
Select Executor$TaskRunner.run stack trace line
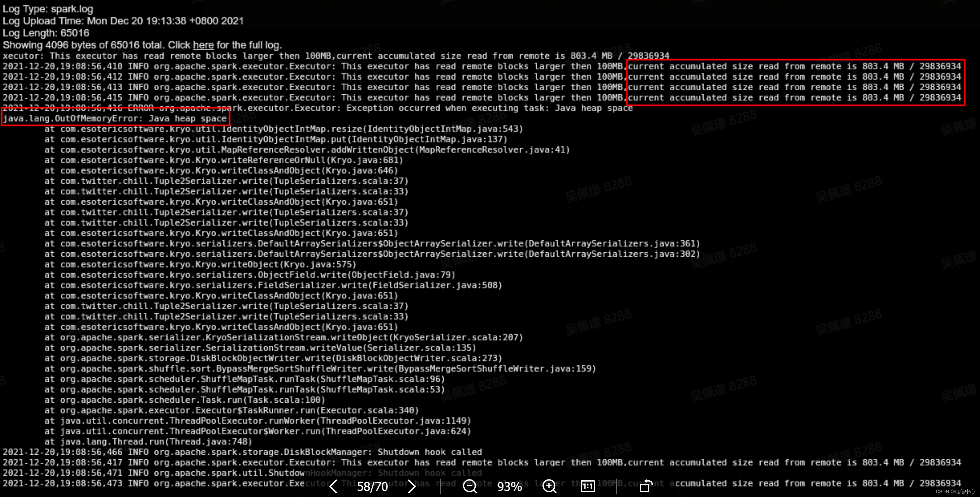(x=231, y=410)
